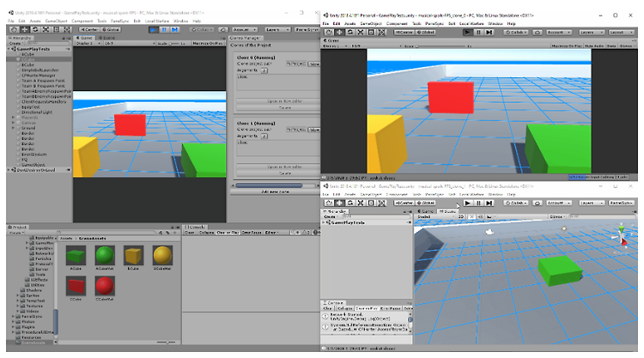Click Clear button in clone_1 Console

click(x=328, y=308)
